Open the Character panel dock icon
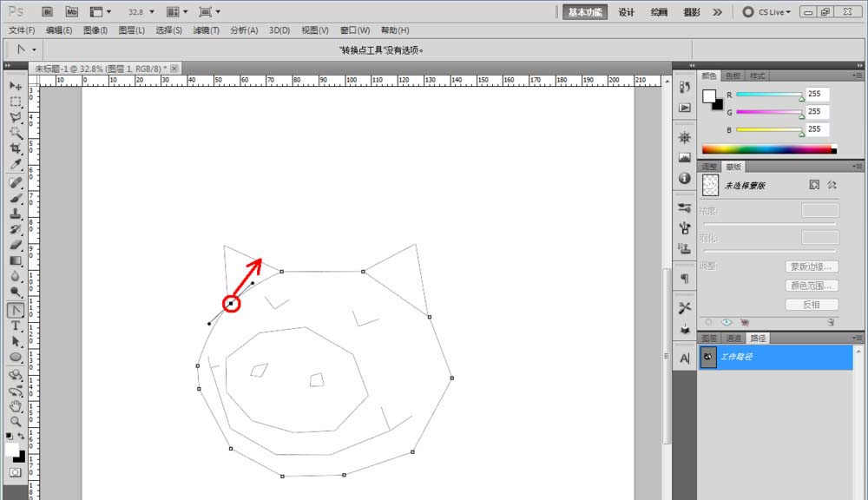The width and height of the screenshot is (868, 500). click(685, 359)
